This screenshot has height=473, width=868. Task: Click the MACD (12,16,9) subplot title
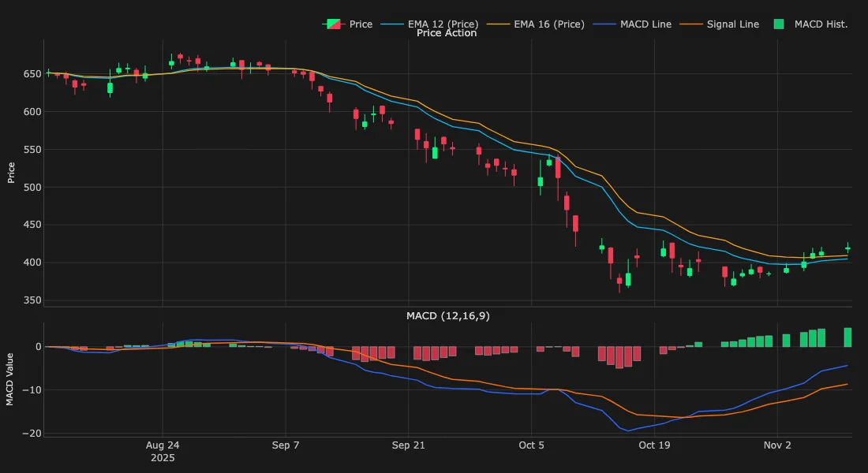pyautogui.click(x=448, y=316)
